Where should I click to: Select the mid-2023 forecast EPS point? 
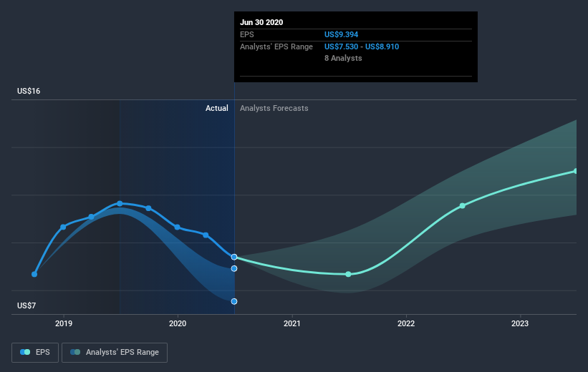(x=576, y=171)
